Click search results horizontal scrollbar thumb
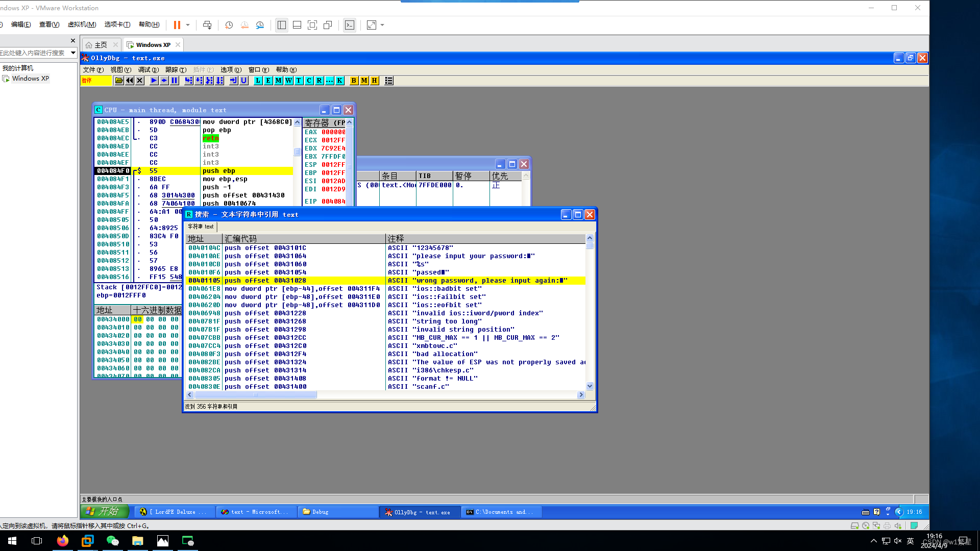 pyautogui.click(x=256, y=395)
